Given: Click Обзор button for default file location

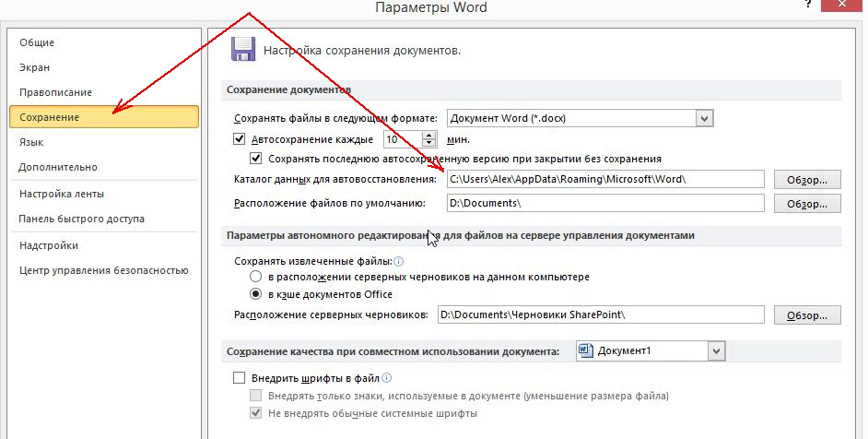Looking at the screenshot, I should [807, 203].
